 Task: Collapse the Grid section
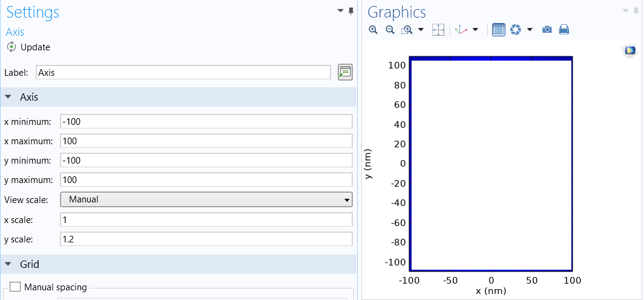8,264
